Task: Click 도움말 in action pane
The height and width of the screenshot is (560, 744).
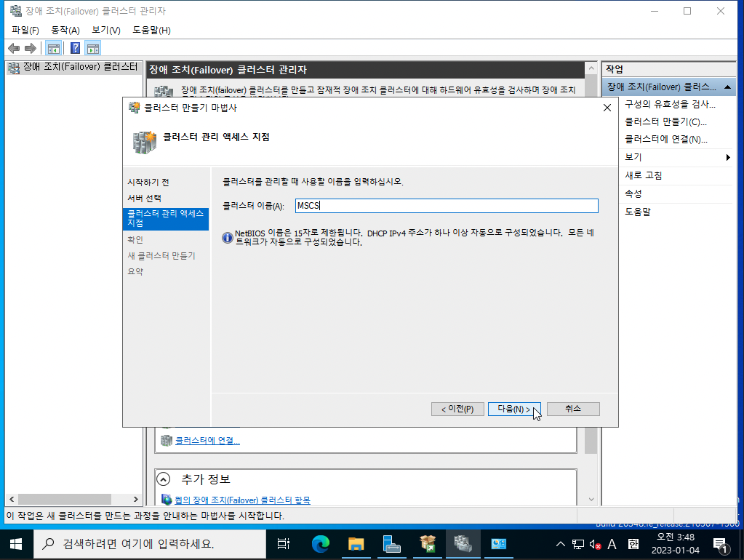Action: pos(638,212)
